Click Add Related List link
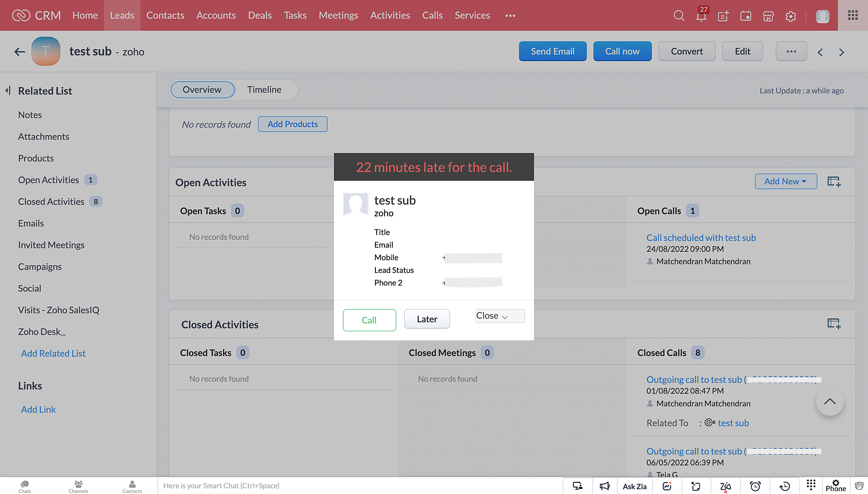Image resolution: width=868 pixels, height=494 pixels. point(53,353)
